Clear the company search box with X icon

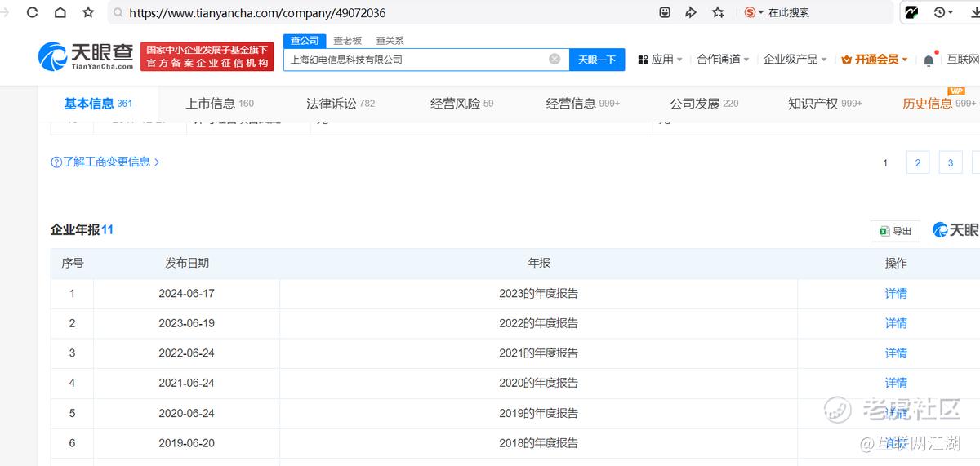(555, 59)
